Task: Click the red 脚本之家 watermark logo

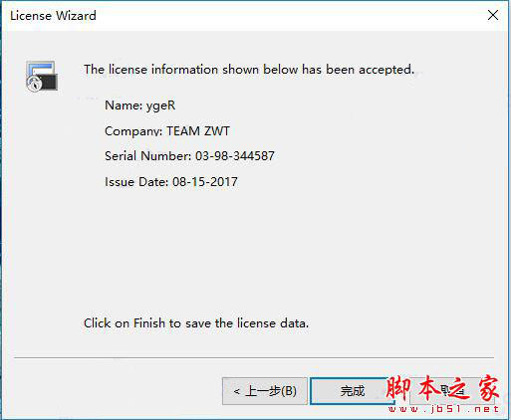Action: pyautogui.click(x=442, y=389)
